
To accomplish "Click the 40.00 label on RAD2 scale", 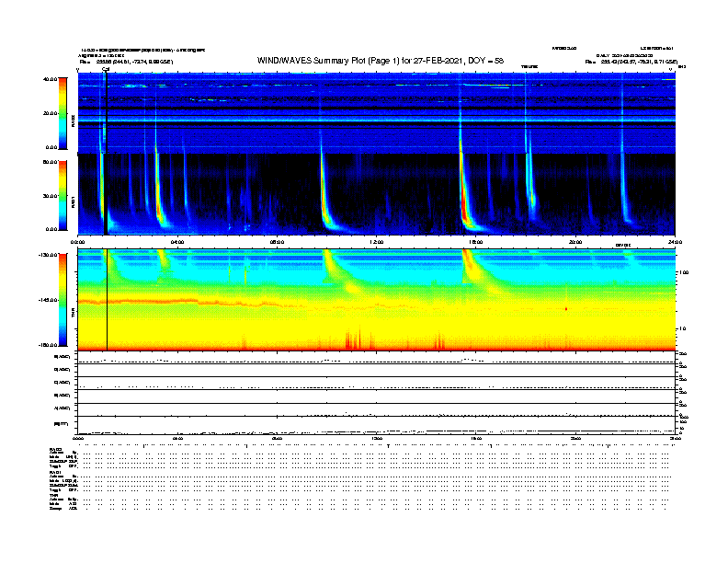I will pos(51,79).
